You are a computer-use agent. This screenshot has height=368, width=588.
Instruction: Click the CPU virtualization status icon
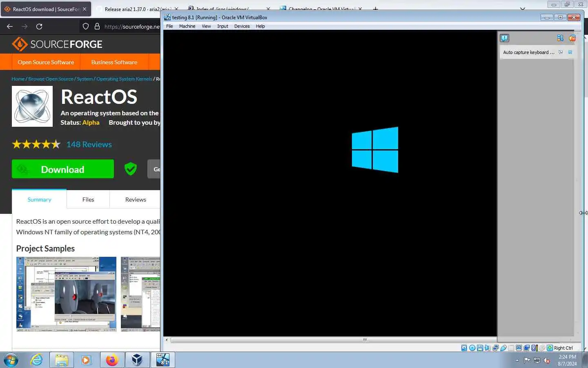pyautogui.click(x=534, y=348)
